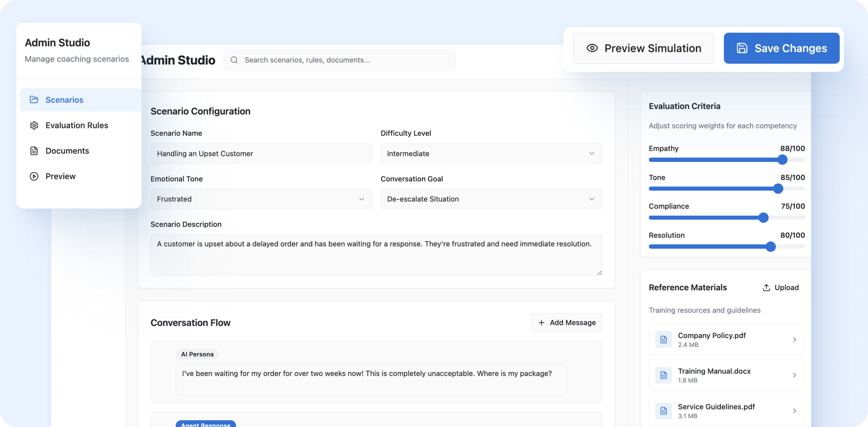Expand the Company Policy.pdf chevron
The image size is (868, 427).
(794, 339)
